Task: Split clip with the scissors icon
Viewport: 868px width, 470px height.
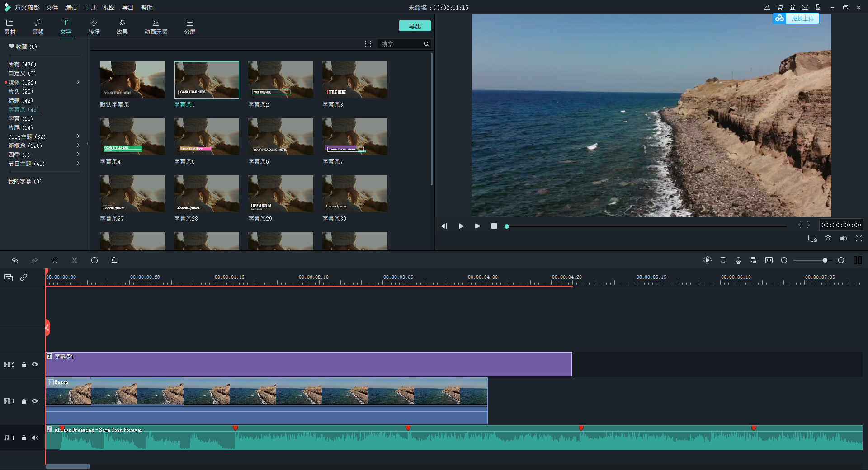Action: (75, 260)
